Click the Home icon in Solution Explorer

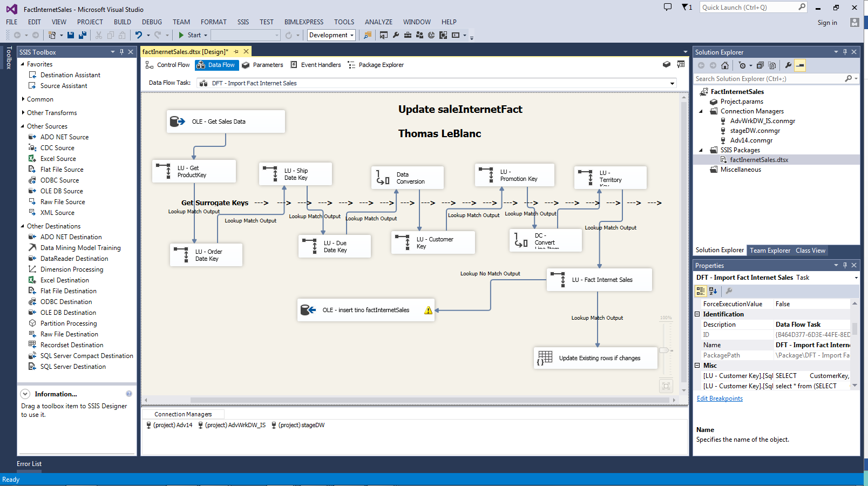(x=725, y=65)
